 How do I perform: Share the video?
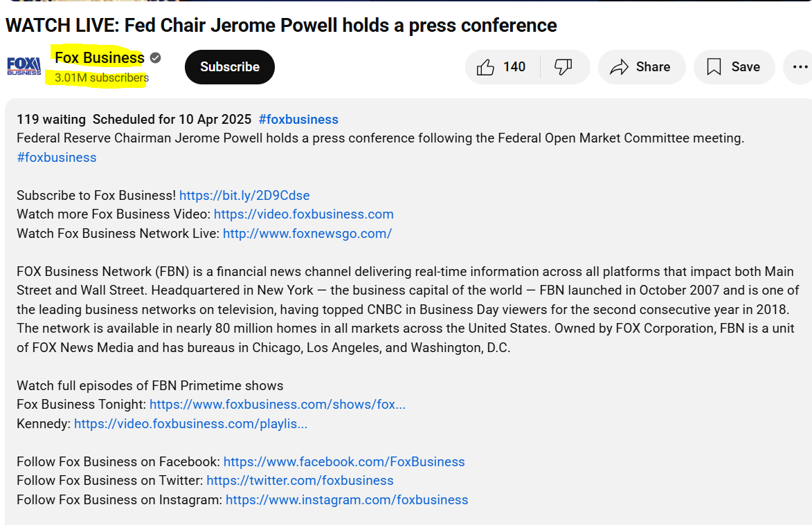pyautogui.click(x=642, y=67)
